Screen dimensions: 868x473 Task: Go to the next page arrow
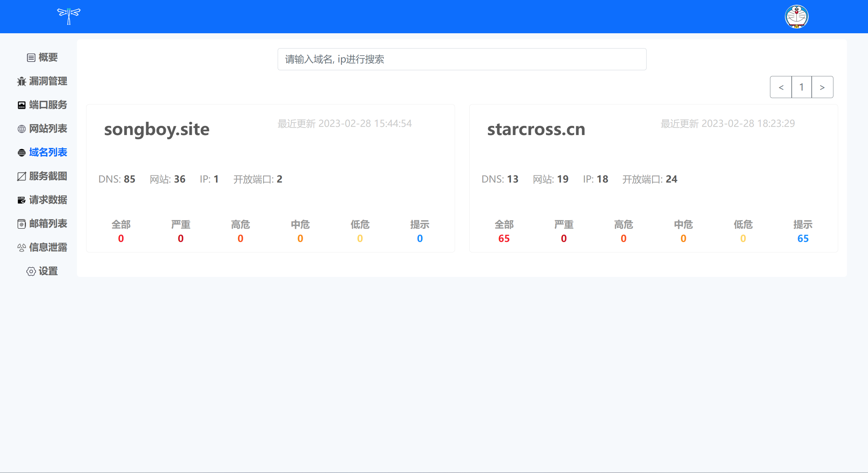pos(822,87)
